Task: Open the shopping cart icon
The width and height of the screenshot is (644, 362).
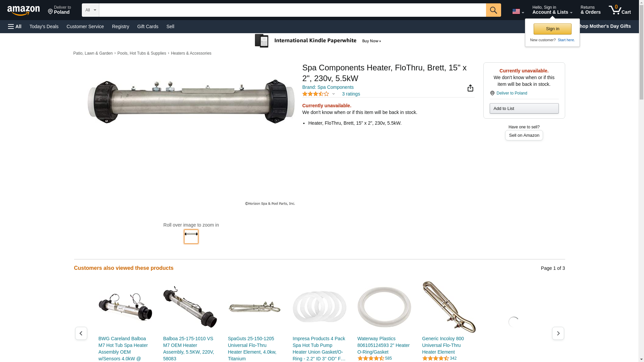Action: [x=620, y=10]
